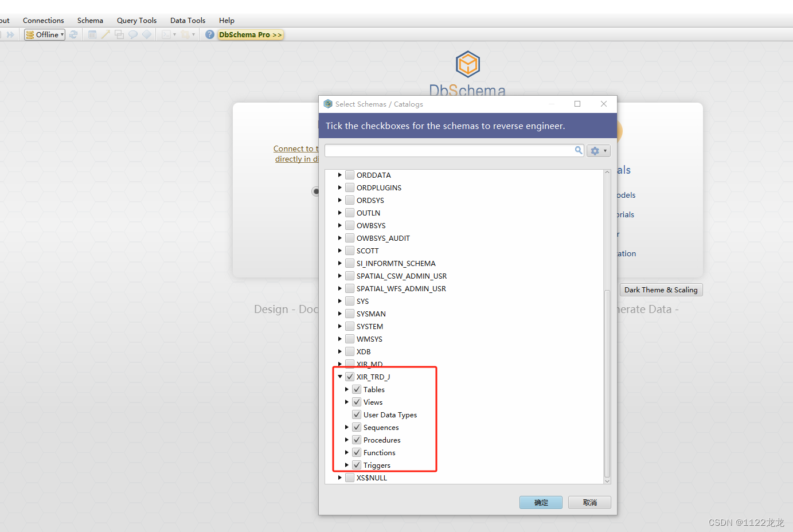Expand the OUTLN schema node

[340, 213]
